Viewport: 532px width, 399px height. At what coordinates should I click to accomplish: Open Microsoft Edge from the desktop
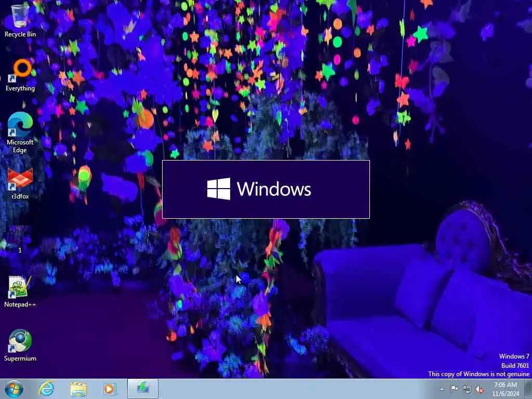pos(20,132)
